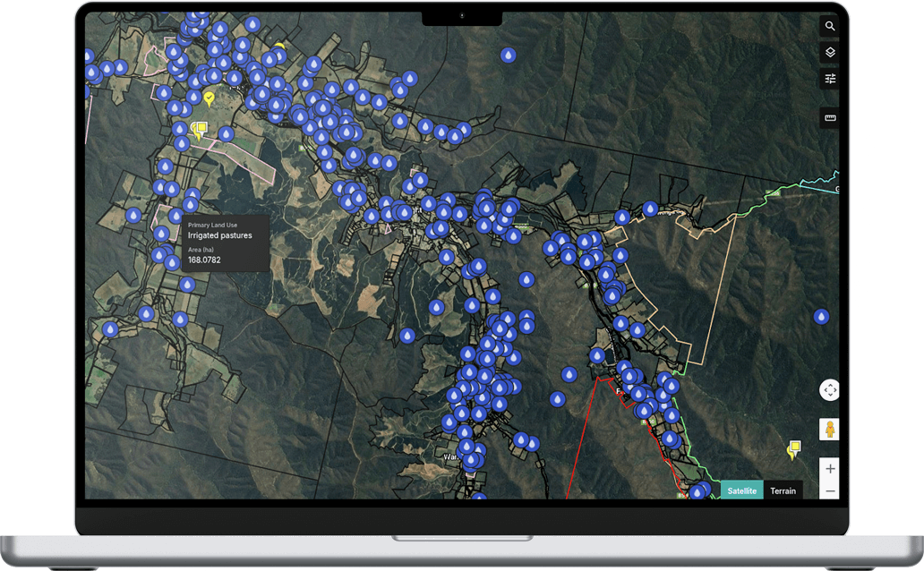Switch map to Satellite view
The width and height of the screenshot is (924, 571).
[x=741, y=490]
